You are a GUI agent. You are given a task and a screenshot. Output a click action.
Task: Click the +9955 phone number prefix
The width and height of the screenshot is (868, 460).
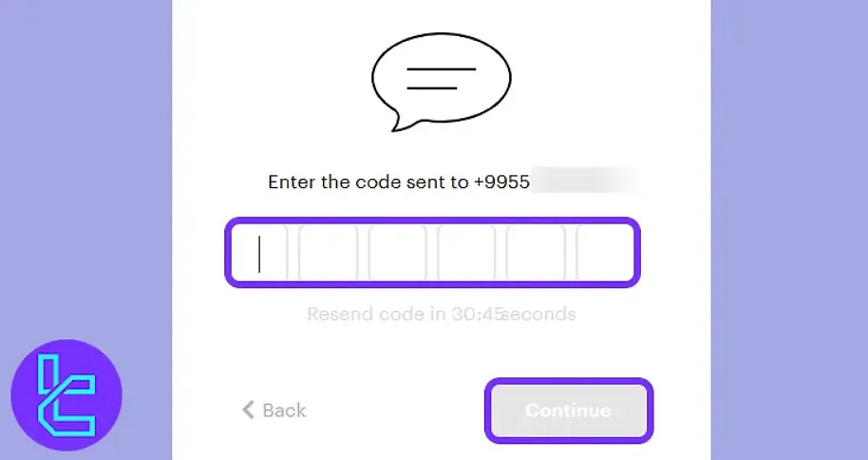coord(501,182)
